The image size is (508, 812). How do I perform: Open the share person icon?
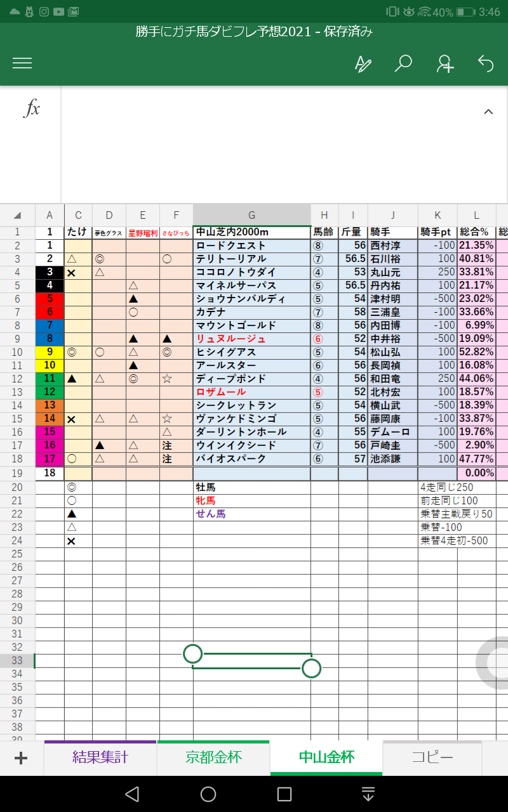point(444,63)
